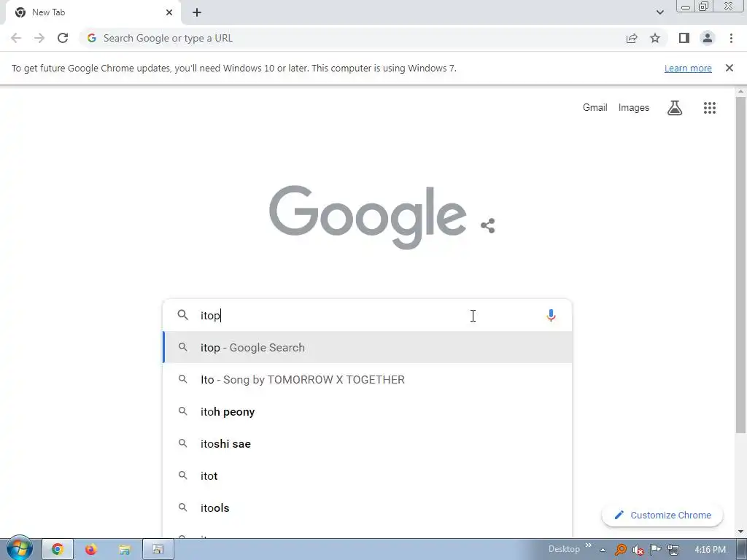Open Chrome from the taskbar
This screenshot has width=747, height=560.
(x=58, y=550)
